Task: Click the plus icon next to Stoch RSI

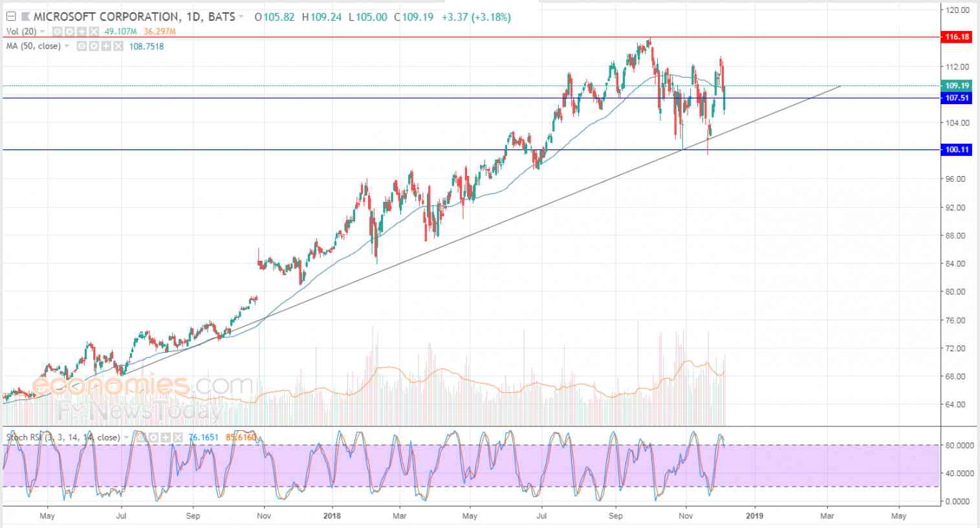Action: [x=166, y=437]
